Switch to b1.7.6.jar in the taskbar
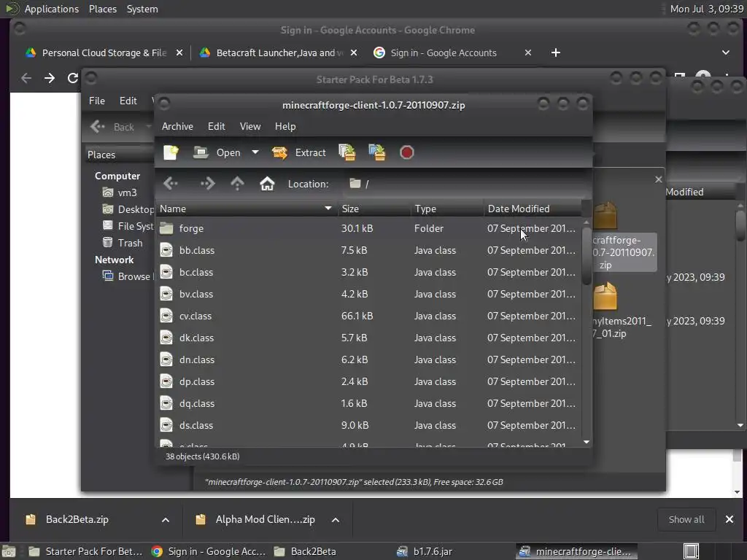This screenshot has height=560, width=747. (424, 551)
